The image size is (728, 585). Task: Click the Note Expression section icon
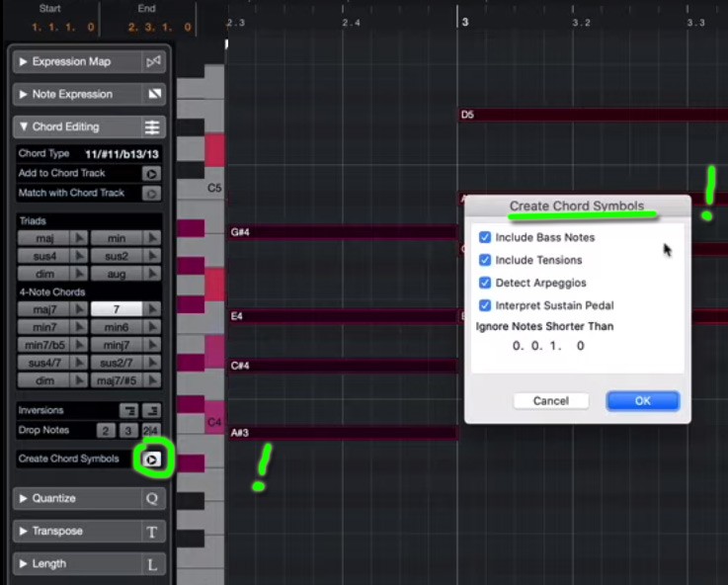pyautogui.click(x=152, y=94)
